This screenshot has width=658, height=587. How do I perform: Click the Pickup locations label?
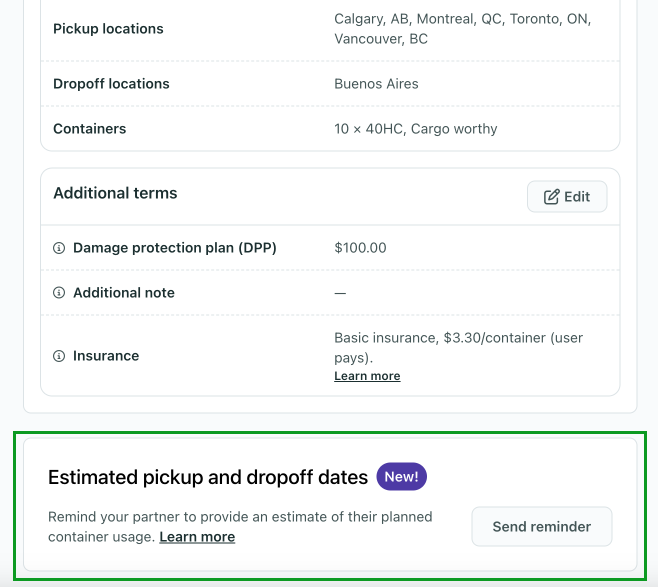tap(108, 29)
